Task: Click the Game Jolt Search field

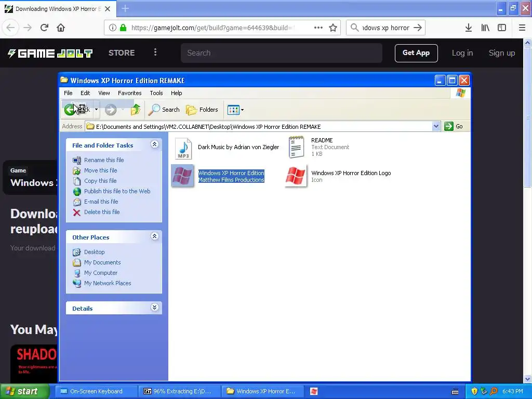Action: pyautogui.click(x=281, y=53)
